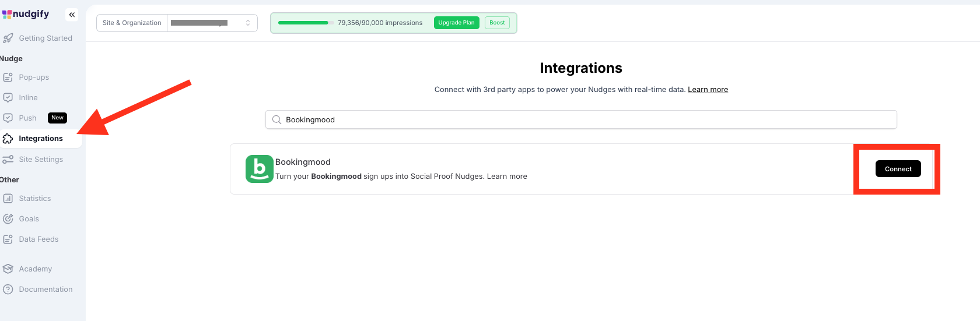Follow the Learn more link under Integrations
Image resolution: width=980 pixels, height=321 pixels.
click(708, 90)
